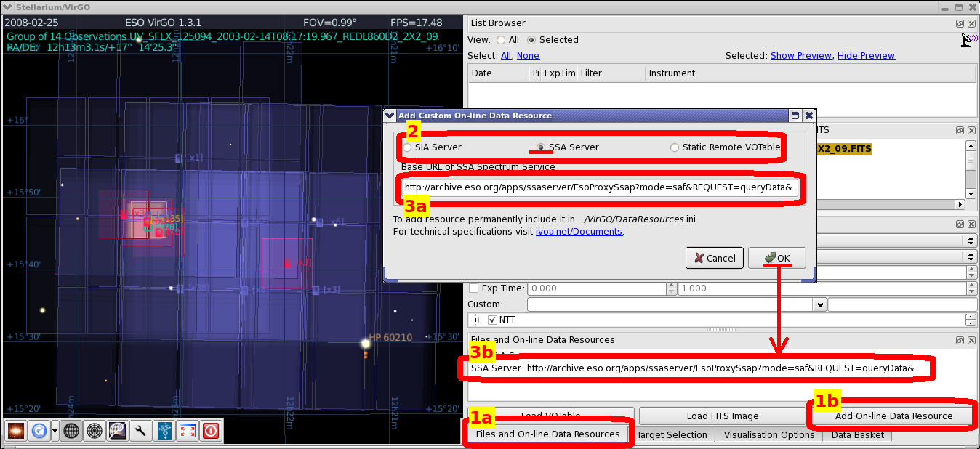The image size is (980, 449).
Task: Click the red power quit icon
Action: click(x=211, y=431)
